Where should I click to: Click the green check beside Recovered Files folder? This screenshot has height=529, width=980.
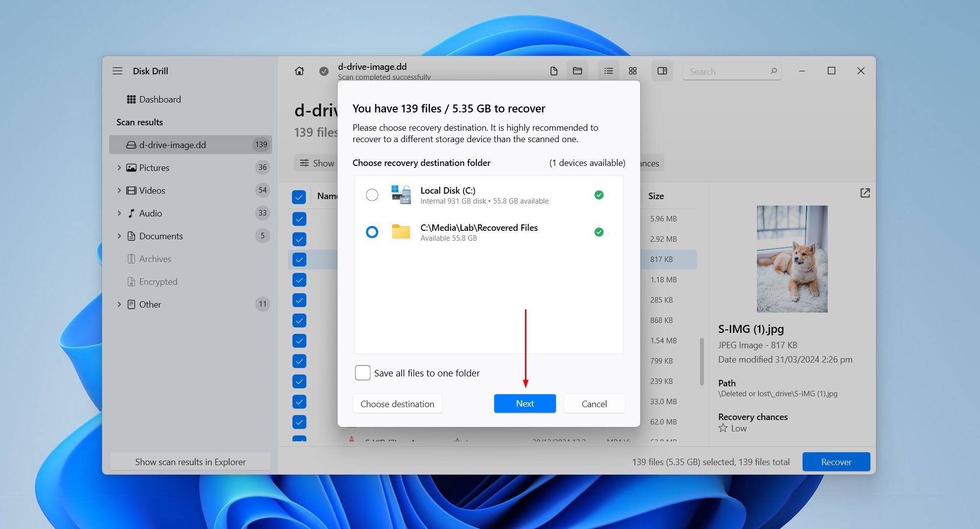click(x=599, y=232)
